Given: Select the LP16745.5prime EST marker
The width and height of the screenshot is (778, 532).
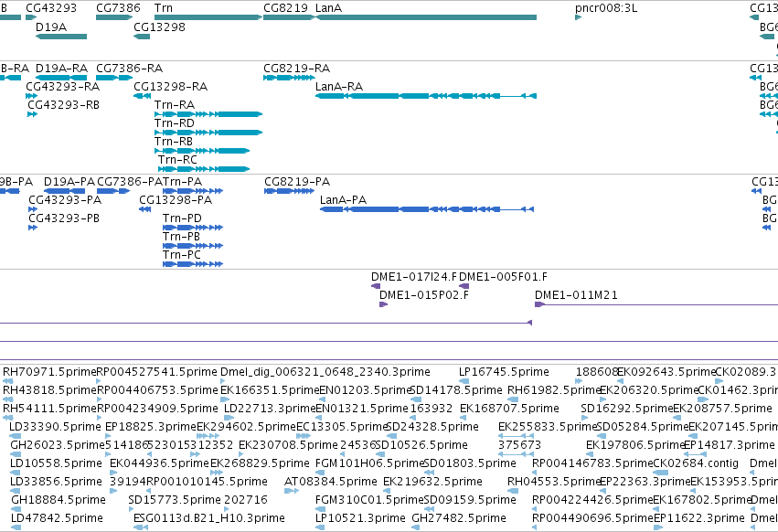Looking at the screenshot, I should (x=464, y=381).
